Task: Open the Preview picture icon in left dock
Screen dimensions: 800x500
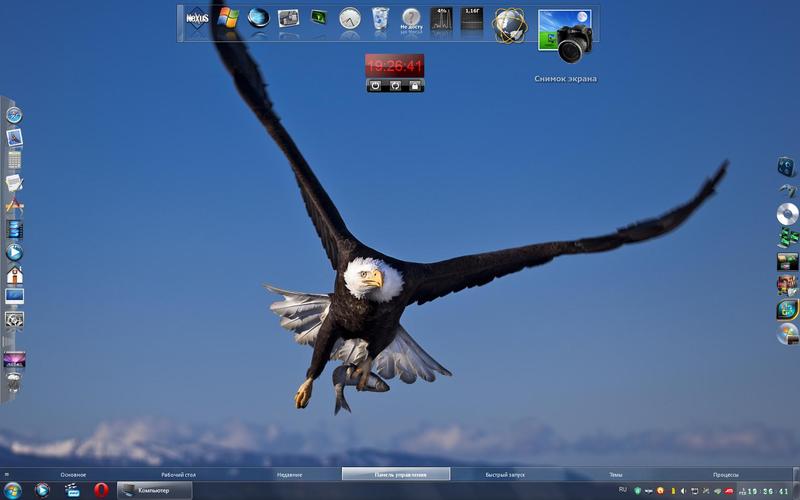Action: 14,138
